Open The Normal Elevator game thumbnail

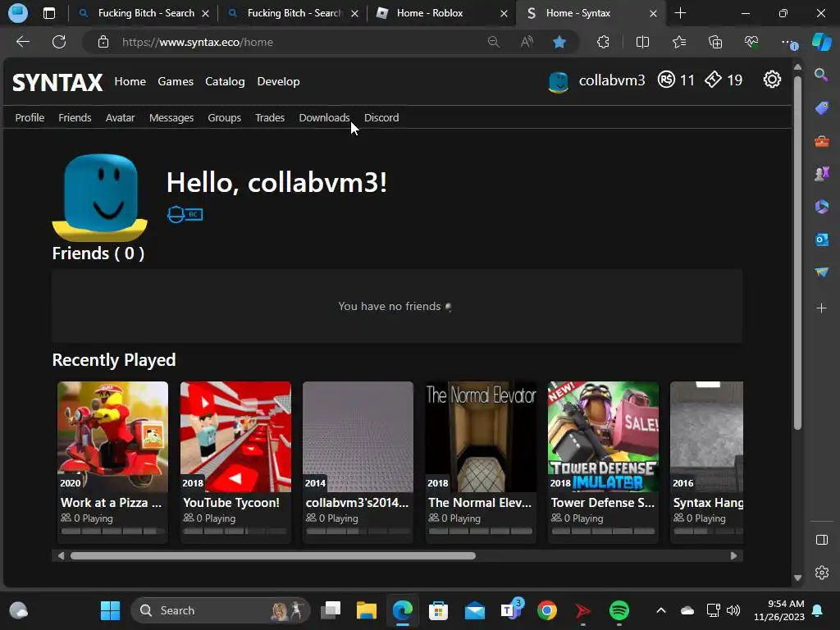[481, 436]
